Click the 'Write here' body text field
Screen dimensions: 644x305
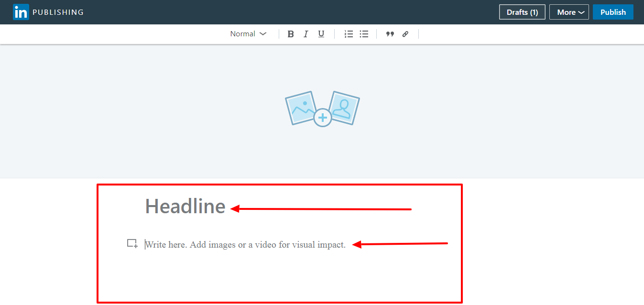(x=245, y=245)
